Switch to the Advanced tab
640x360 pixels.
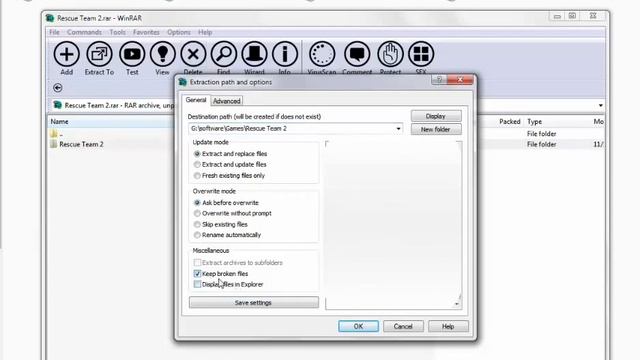pyautogui.click(x=227, y=101)
